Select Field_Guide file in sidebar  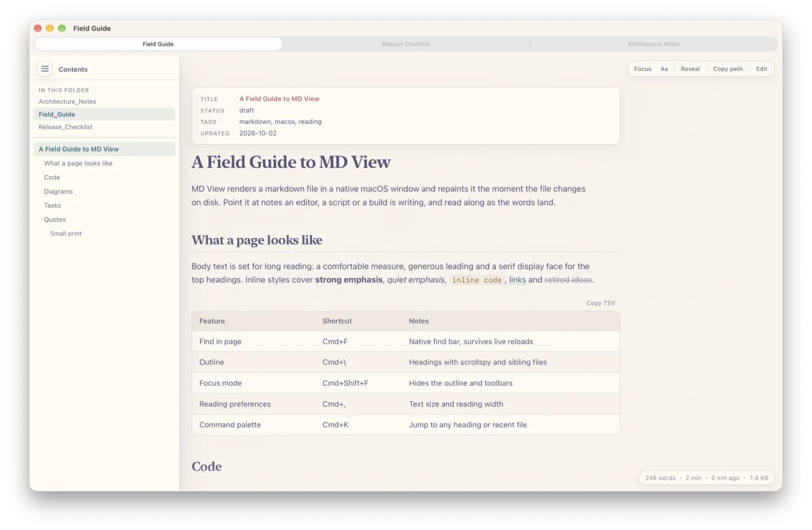click(x=104, y=114)
